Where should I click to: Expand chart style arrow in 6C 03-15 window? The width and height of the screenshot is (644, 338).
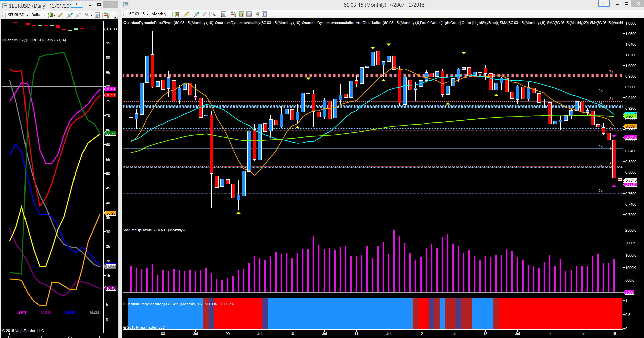pyautogui.click(x=181, y=14)
